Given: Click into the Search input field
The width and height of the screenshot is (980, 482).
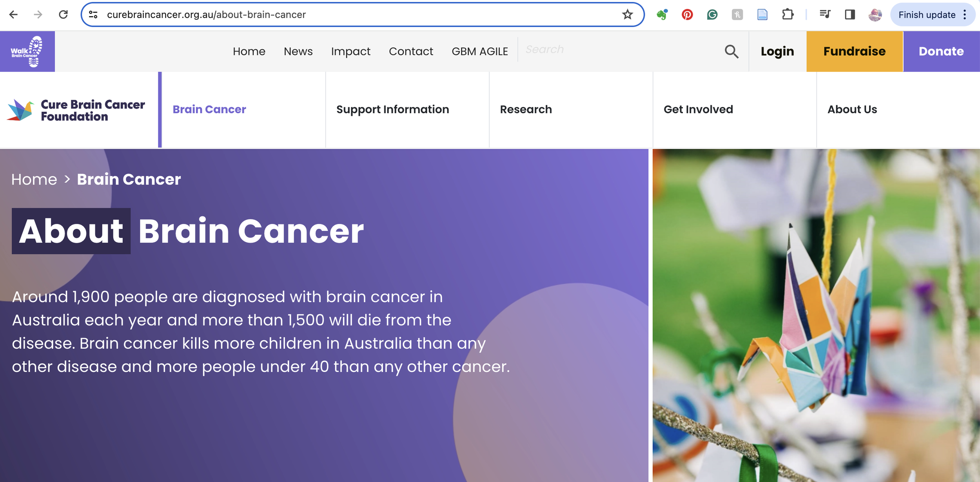Looking at the screenshot, I should click(x=619, y=50).
